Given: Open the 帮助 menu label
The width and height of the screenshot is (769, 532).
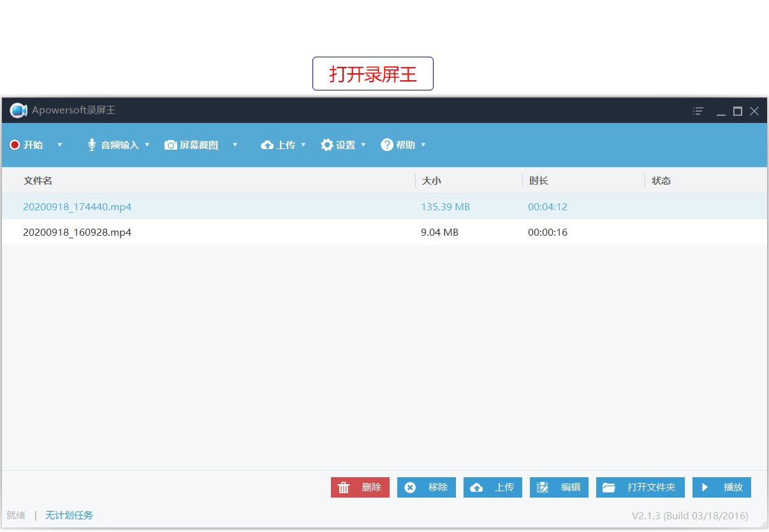Looking at the screenshot, I should point(406,145).
